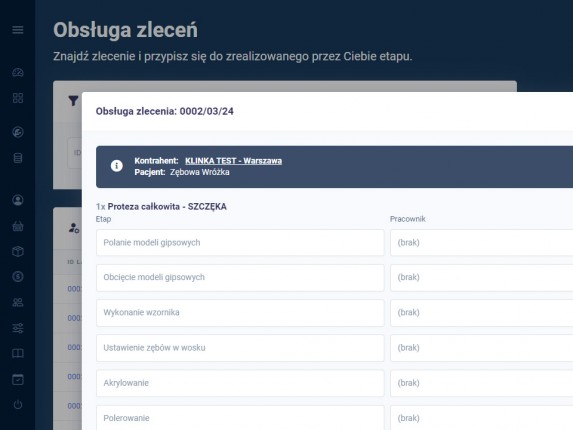Click the info icon in contractor banner

pos(117,166)
